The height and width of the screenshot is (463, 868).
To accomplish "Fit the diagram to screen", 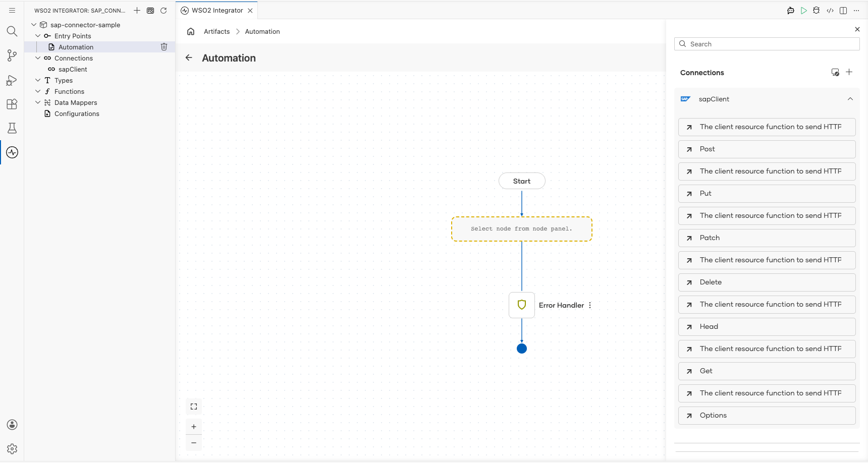I will point(194,407).
